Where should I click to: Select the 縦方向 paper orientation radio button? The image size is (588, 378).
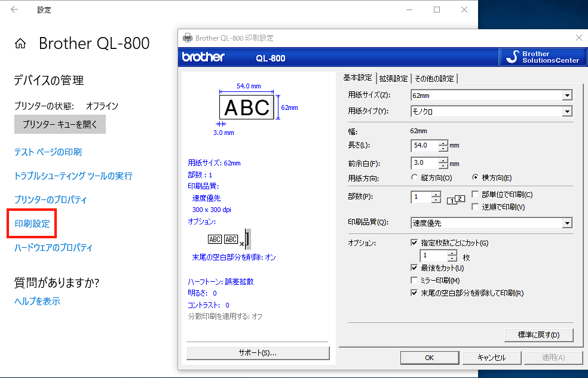tap(415, 178)
